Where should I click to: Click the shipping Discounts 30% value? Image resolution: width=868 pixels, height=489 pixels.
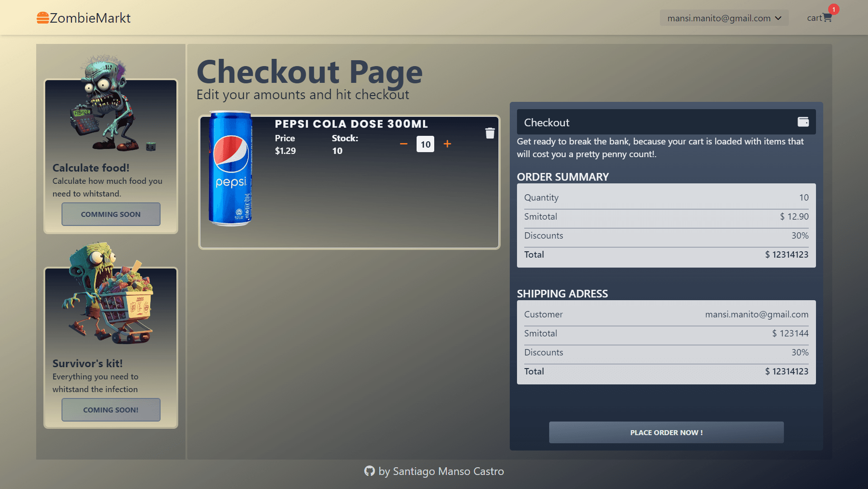800,352
